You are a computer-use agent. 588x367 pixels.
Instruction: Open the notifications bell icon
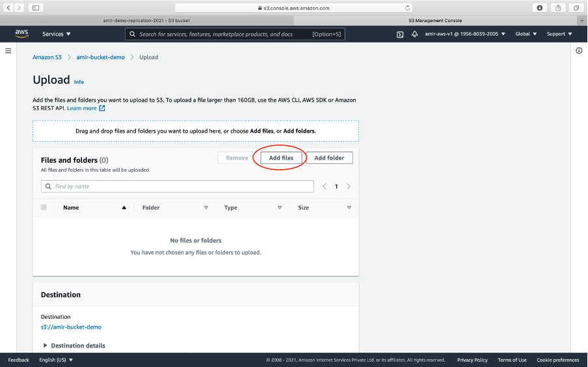(414, 34)
